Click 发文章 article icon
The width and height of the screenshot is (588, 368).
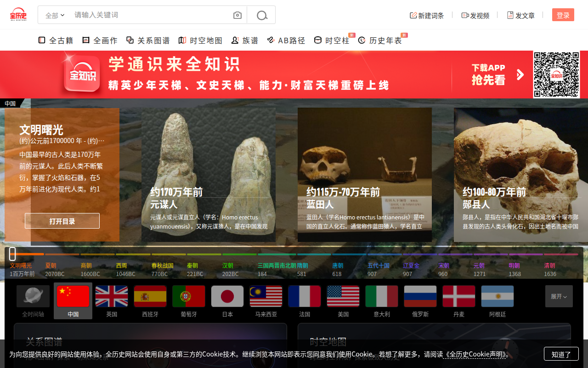(x=521, y=15)
